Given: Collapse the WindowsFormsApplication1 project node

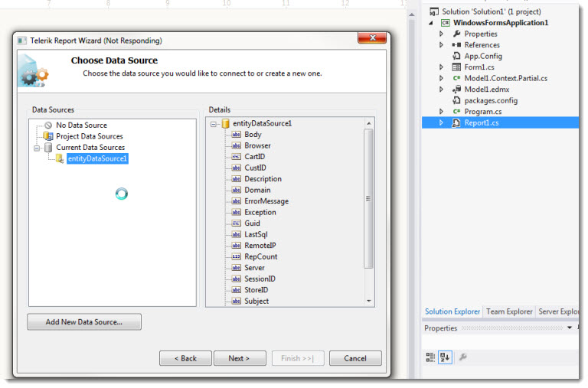Looking at the screenshot, I should pyautogui.click(x=431, y=23).
